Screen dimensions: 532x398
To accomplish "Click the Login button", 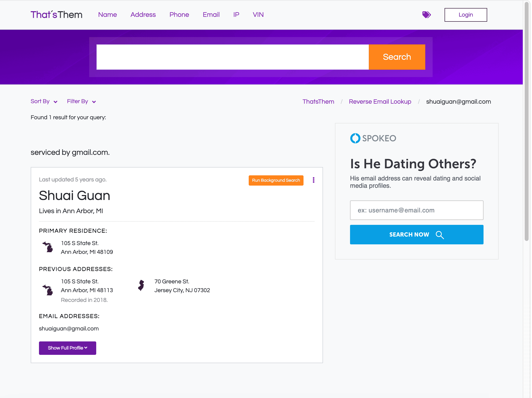I will 465,15.
